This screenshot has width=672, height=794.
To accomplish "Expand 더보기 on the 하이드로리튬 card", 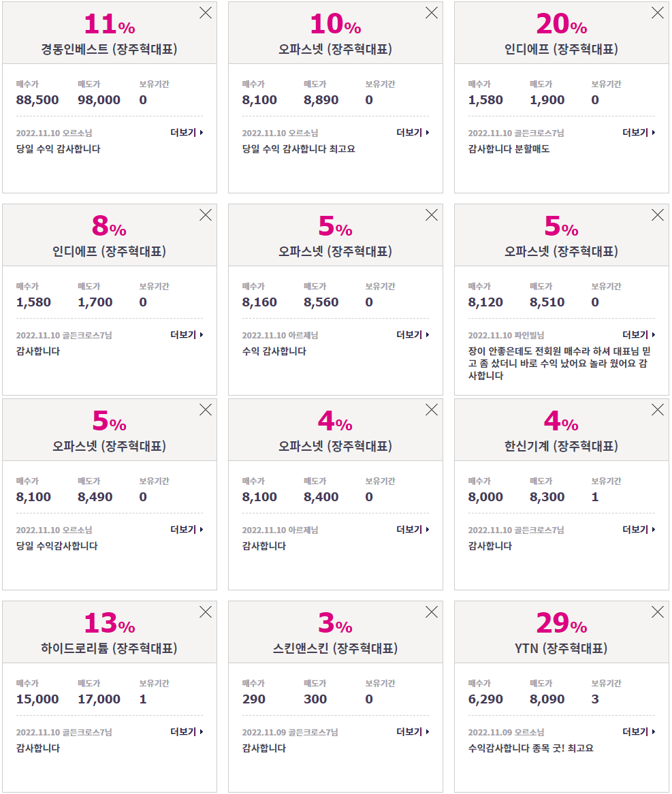I will coord(187,732).
